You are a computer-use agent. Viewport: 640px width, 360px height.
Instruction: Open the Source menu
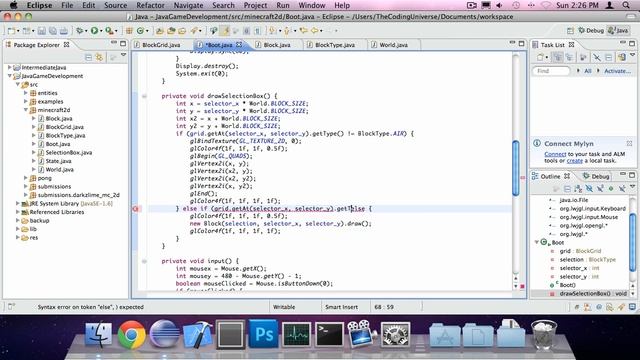(116, 5)
